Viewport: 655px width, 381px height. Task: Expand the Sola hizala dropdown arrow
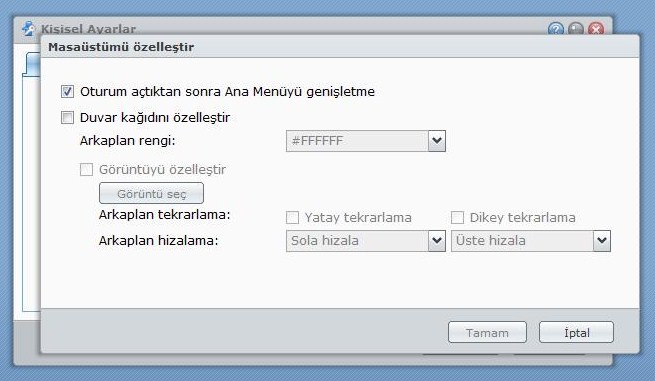(437, 241)
